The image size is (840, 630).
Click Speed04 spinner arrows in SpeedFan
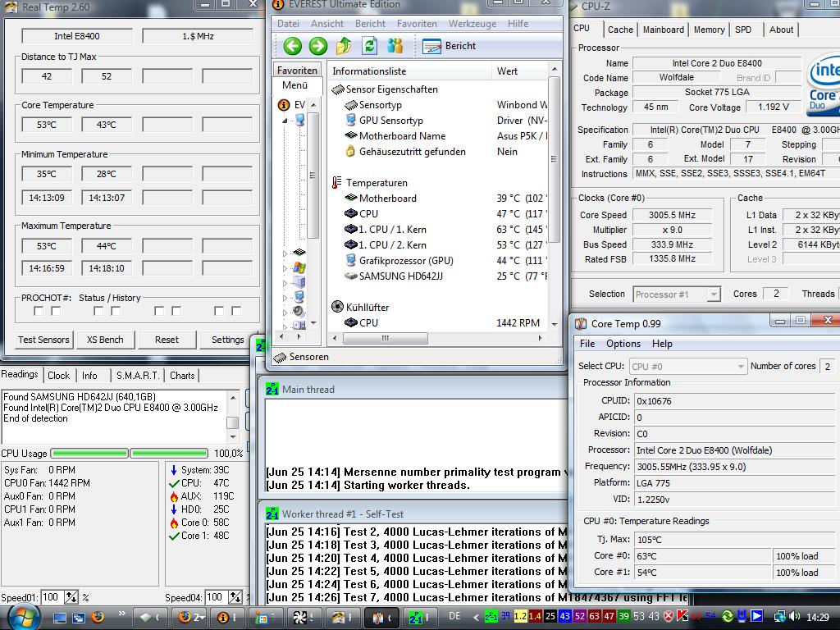235,597
